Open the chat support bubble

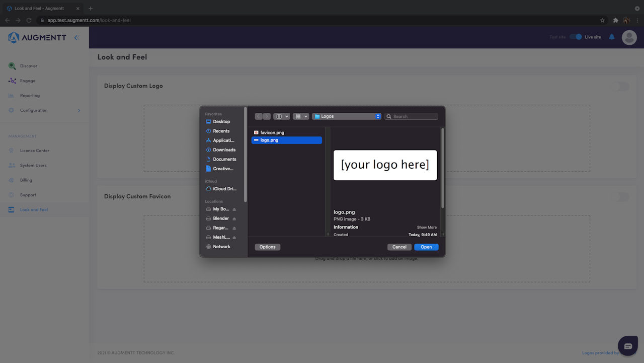coord(628,346)
